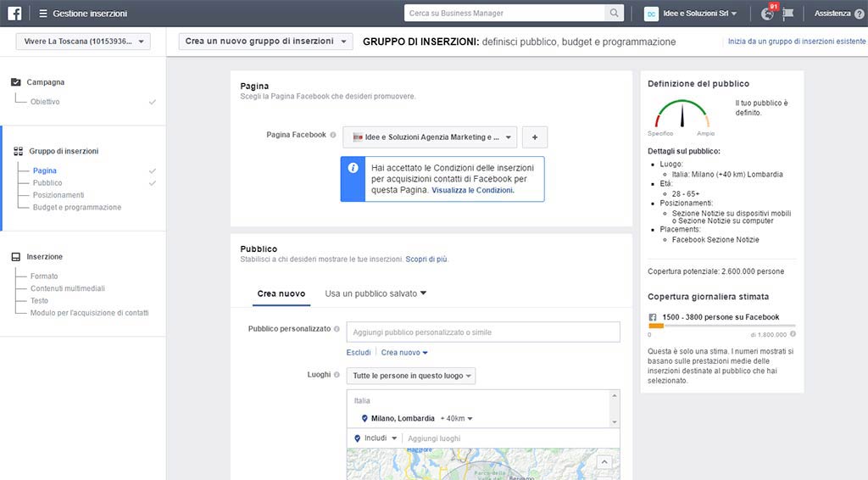Select Modulo per l'acquisizione di contatti
The height and width of the screenshot is (480, 868).
[x=90, y=313]
